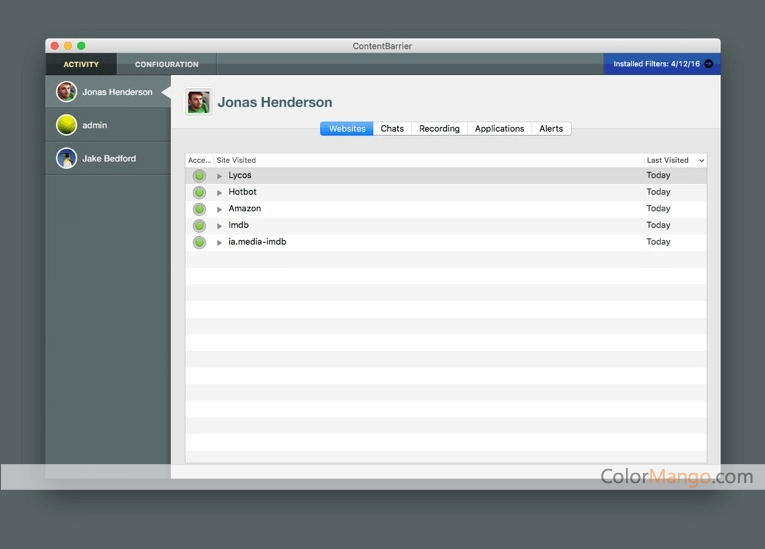The width and height of the screenshot is (765, 549).
Task: Expand the ia.media-imdb entry
Action: [x=220, y=242]
